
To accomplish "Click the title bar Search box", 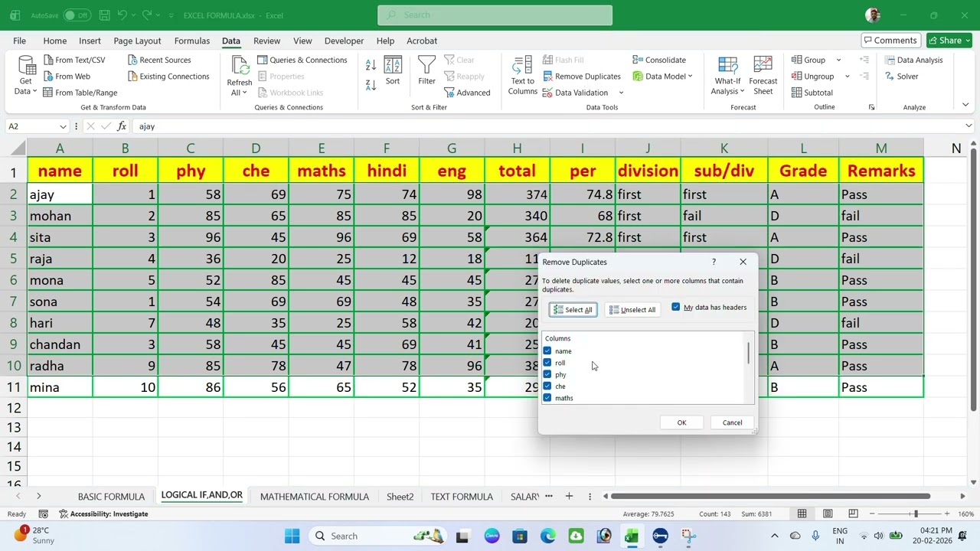I will (x=495, y=15).
